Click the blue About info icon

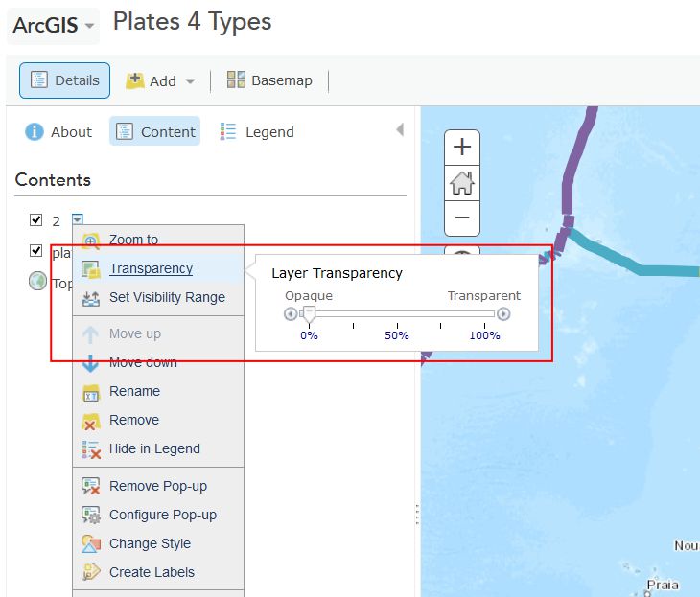[x=35, y=131]
